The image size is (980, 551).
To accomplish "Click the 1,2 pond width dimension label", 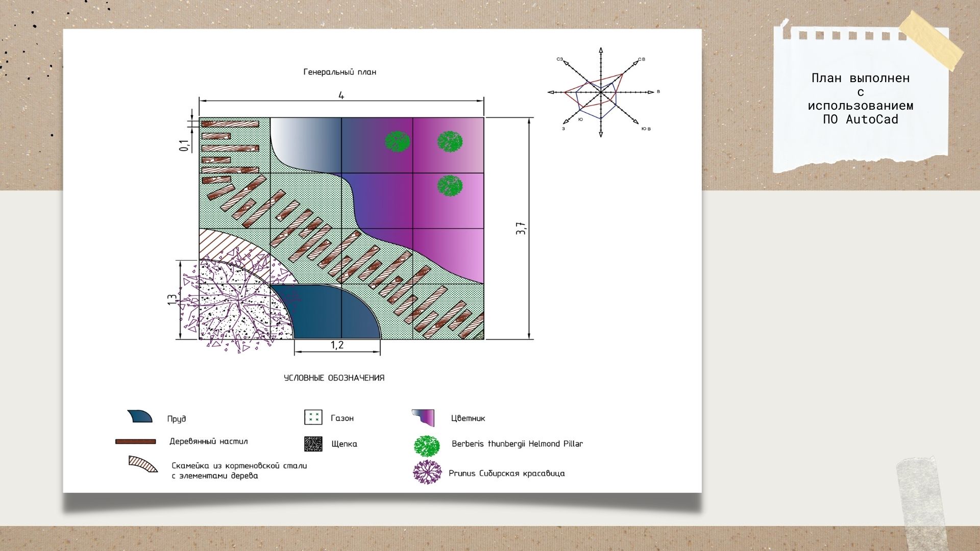I will [x=337, y=345].
